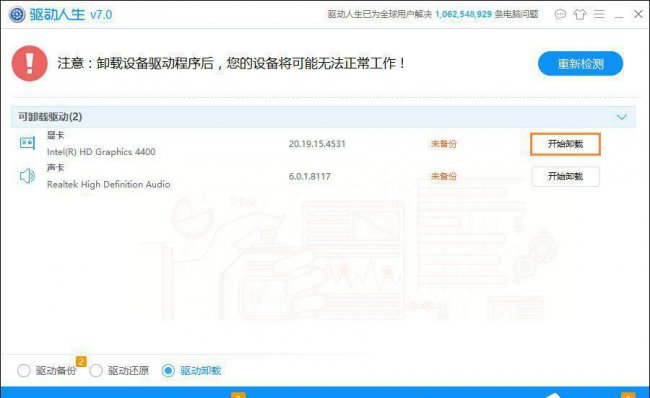650x398 pixels.
Task: Close the 驱动人生 window
Action: click(638, 14)
